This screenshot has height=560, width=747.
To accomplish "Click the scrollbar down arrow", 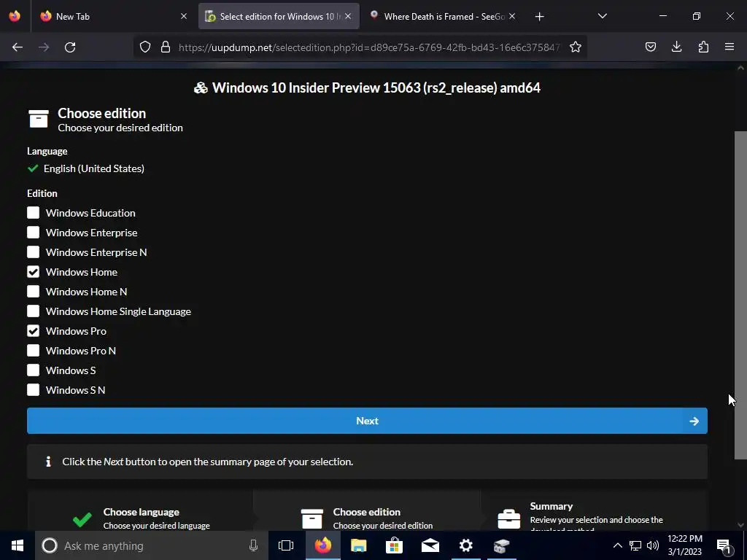I will tap(740, 525).
